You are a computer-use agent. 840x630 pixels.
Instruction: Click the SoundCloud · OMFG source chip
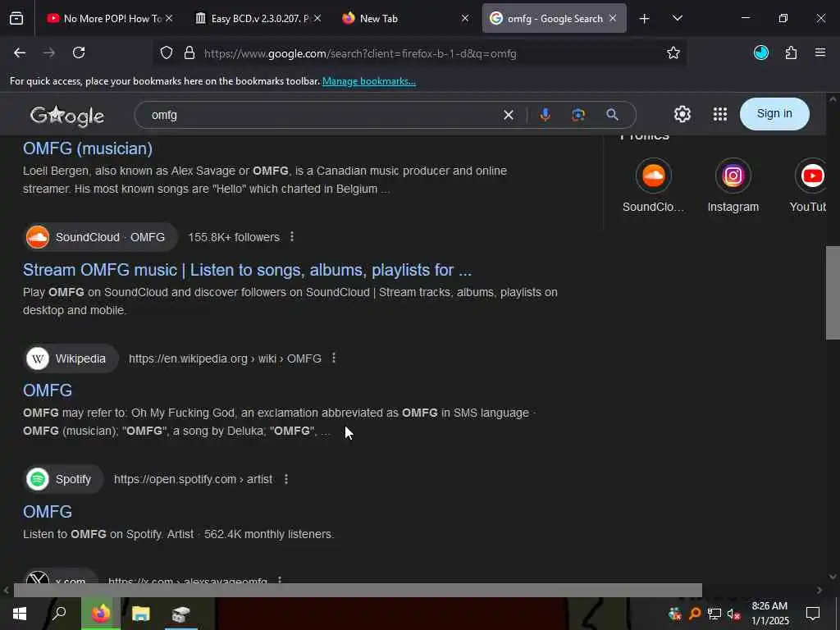pyautogui.click(x=100, y=237)
